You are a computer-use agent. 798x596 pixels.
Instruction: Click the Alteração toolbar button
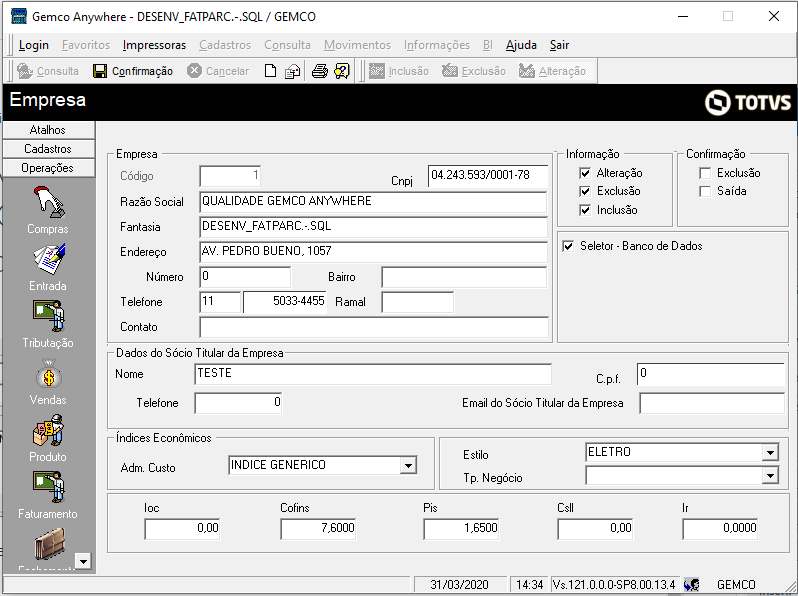(552, 71)
